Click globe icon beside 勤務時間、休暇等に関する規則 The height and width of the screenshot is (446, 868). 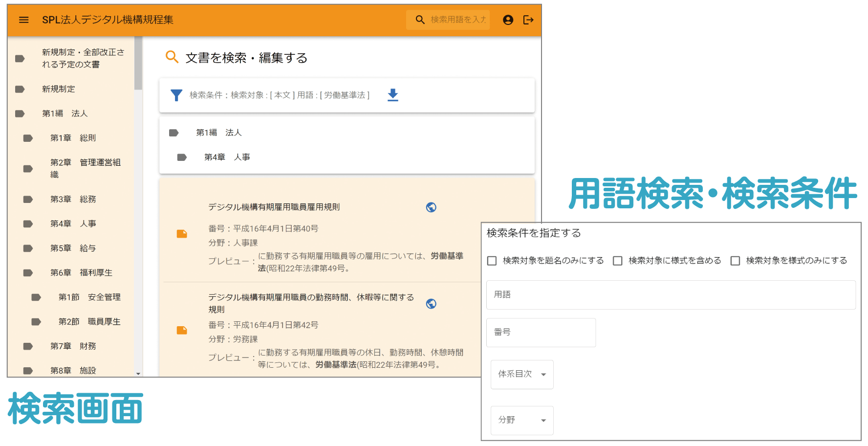(431, 304)
